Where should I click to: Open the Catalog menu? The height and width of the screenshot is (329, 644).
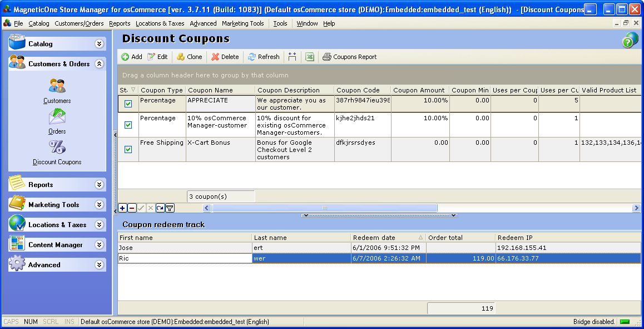[x=38, y=23]
